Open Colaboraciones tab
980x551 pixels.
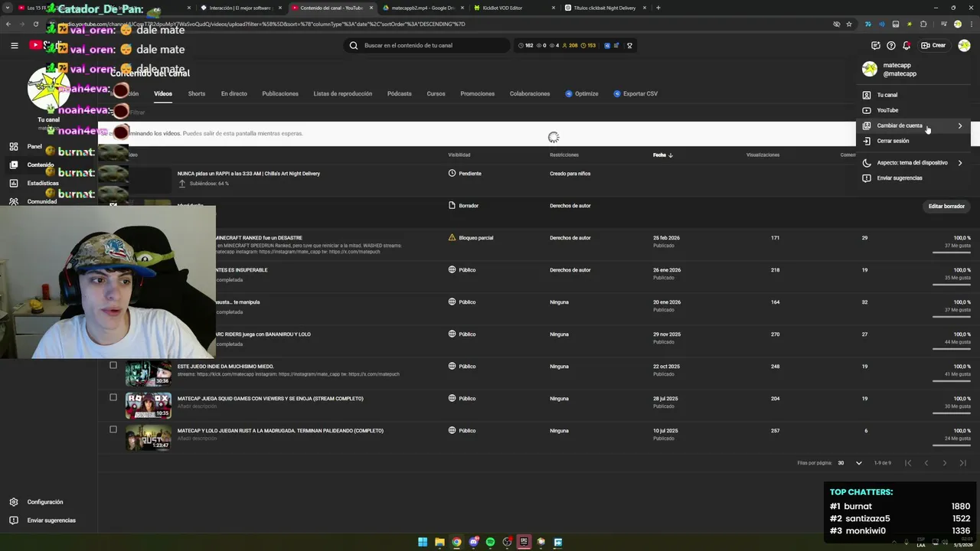click(x=530, y=93)
